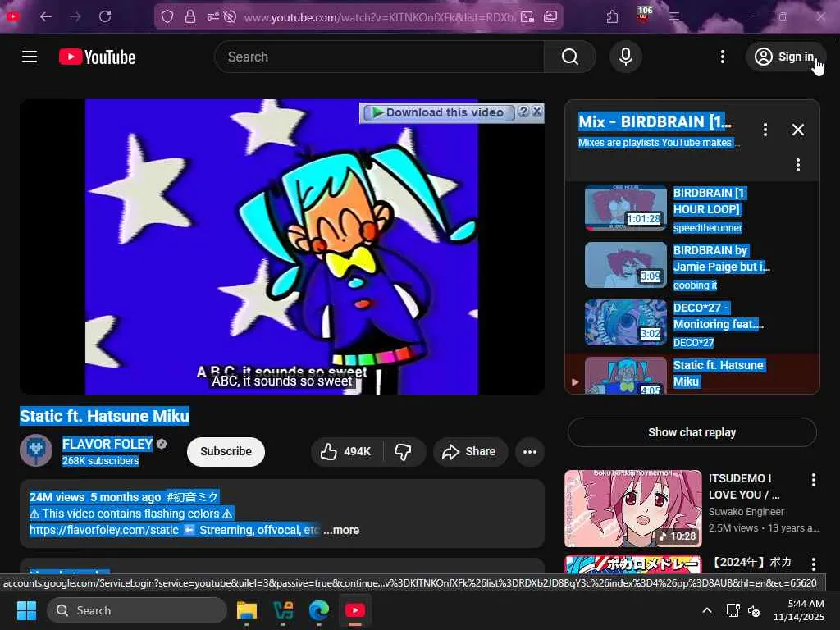The width and height of the screenshot is (840, 630).
Task: Open speedtherunner channel text in playlist
Action: [x=707, y=228]
